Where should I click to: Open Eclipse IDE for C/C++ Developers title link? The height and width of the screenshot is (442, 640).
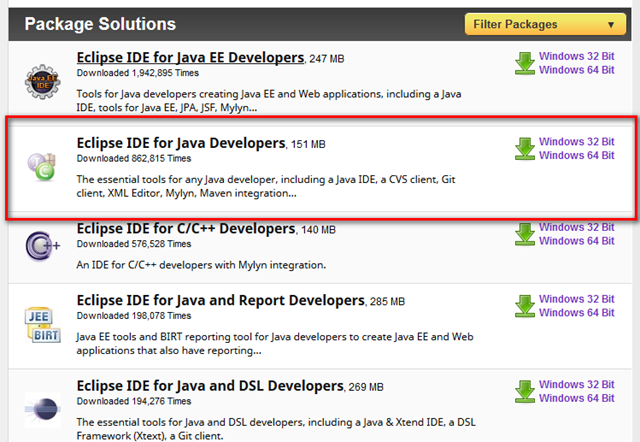tap(186, 228)
